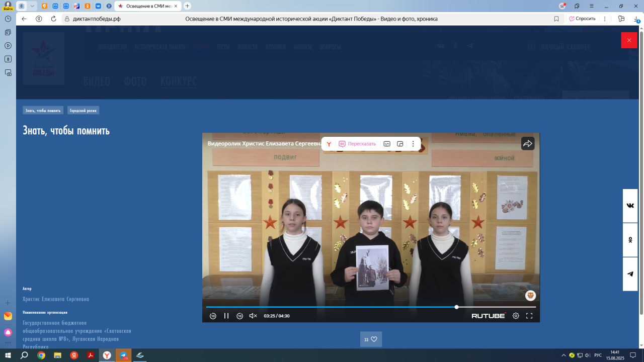Toggle subtitles icon in video popup
Image resolution: width=644 pixels, height=362 pixels.
(x=387, y=144)
